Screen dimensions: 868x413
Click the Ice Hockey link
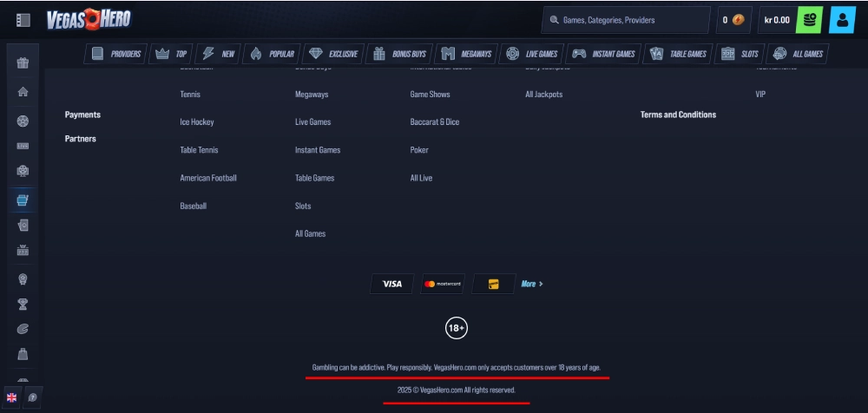pos(197,122)
